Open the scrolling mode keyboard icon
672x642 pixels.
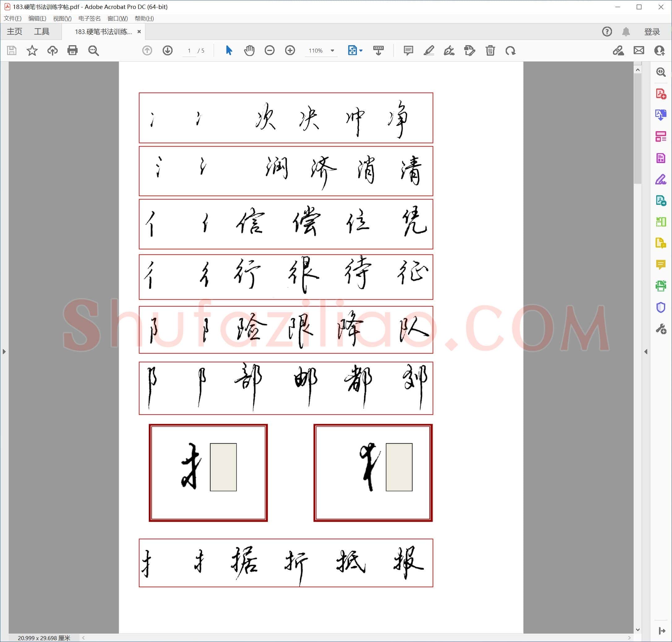(378, 51)
